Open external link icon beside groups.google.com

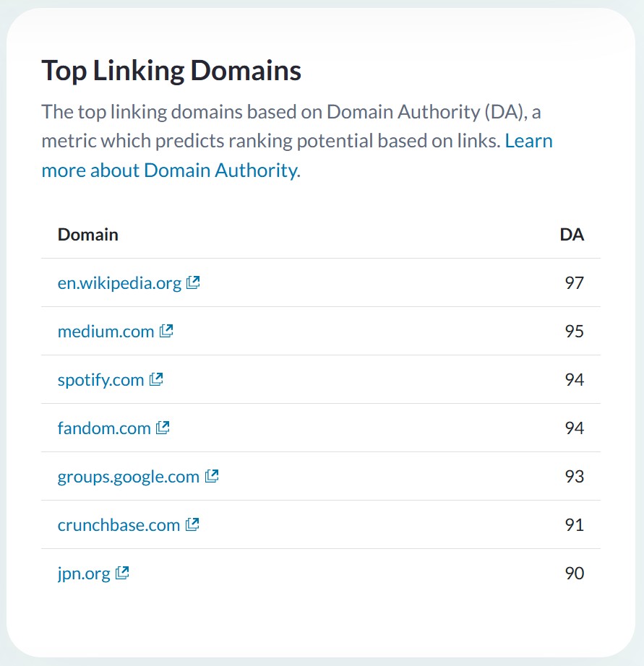coord(212,476)
